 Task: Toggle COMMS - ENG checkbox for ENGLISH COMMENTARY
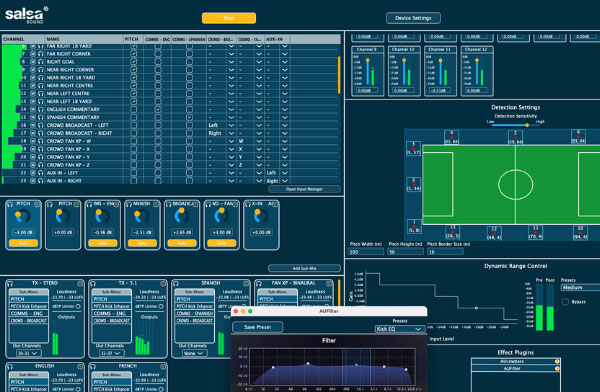point(158,109)
